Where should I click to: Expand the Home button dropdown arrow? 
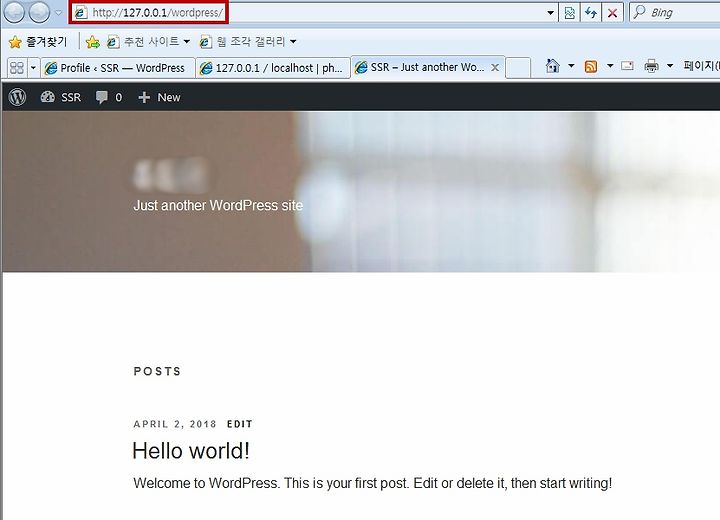[x=571, y=66]
